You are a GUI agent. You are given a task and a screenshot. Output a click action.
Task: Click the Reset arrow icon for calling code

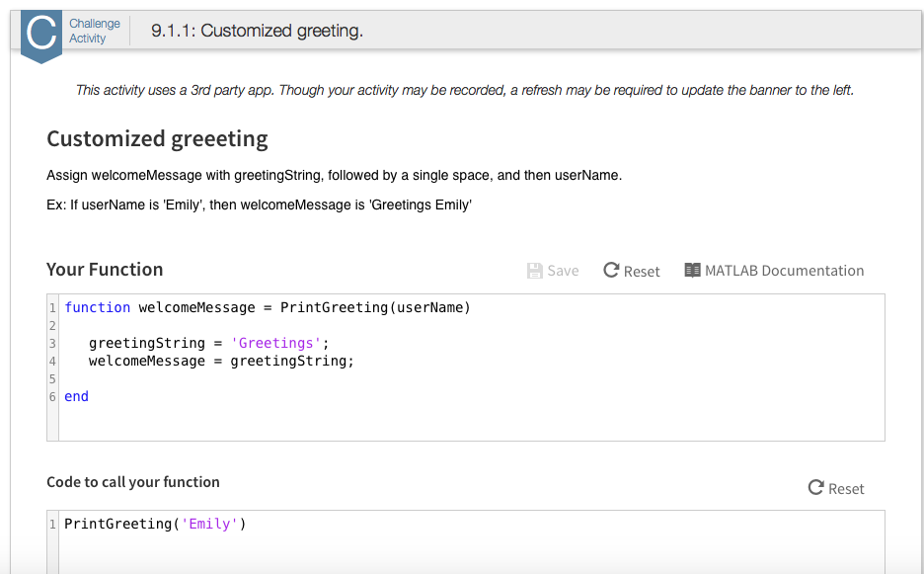pos(815,487)
